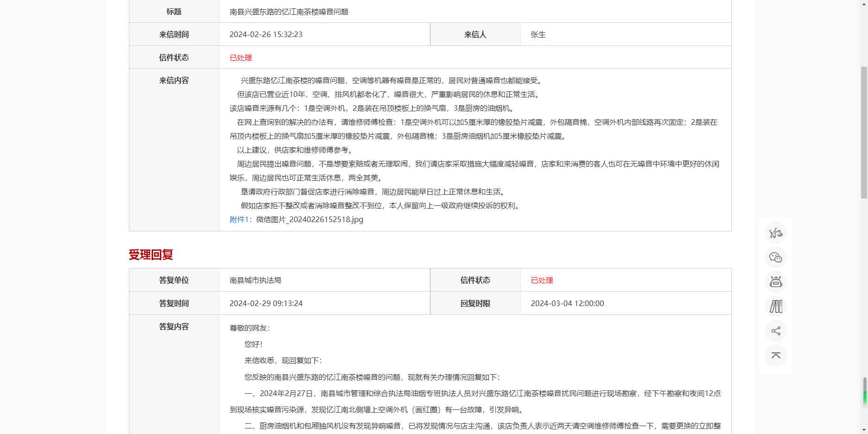Open attachment 微信图片_20240226152518.jpg
This screenshot has width=868, height=434.
pyautogui.click(x=309, y=220)
